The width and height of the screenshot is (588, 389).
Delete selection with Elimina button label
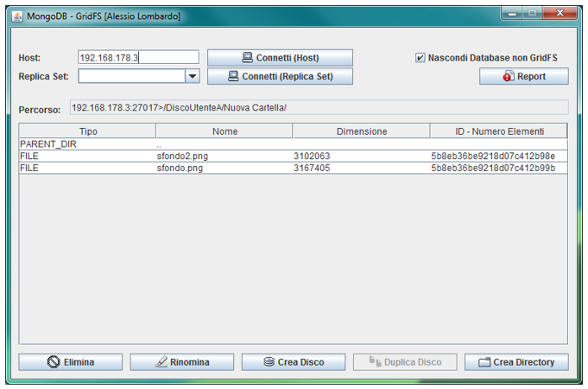[x=79, y=362]
